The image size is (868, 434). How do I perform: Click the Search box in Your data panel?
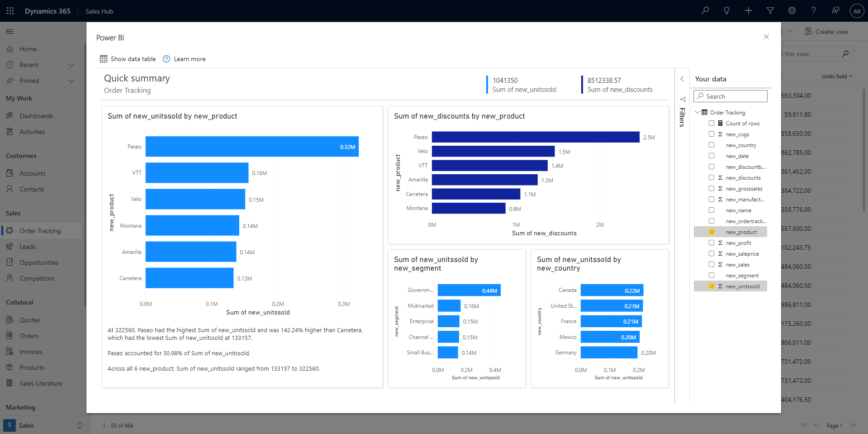point(730,96)
